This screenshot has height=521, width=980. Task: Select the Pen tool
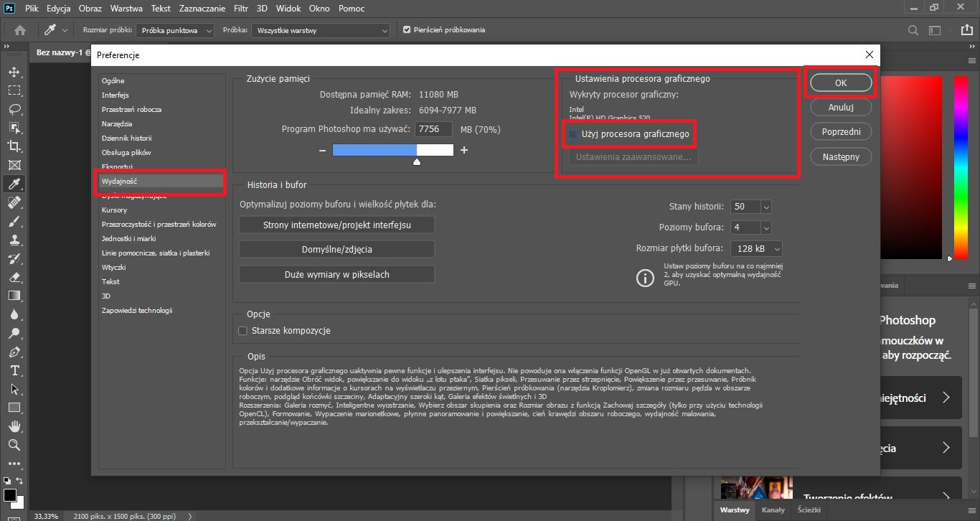[x=14, y=352]
